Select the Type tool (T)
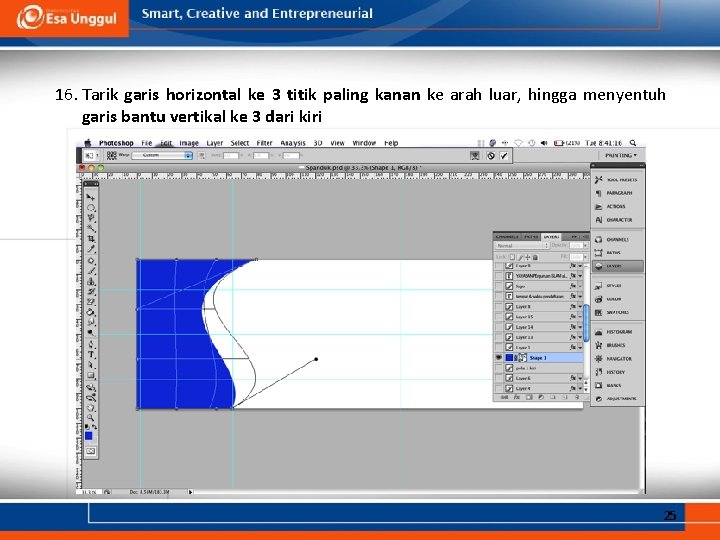This screenshot has height=540, width=720. pos(91,354)
